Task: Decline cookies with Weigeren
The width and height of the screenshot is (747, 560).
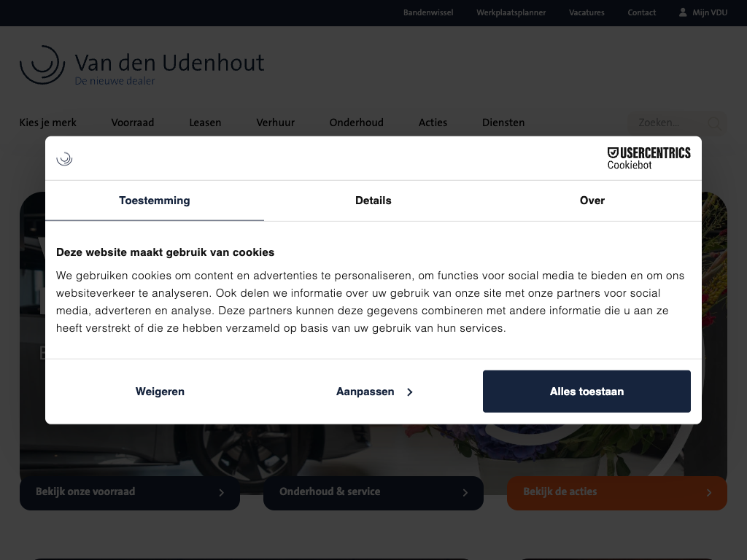Action: coord(160,392)
